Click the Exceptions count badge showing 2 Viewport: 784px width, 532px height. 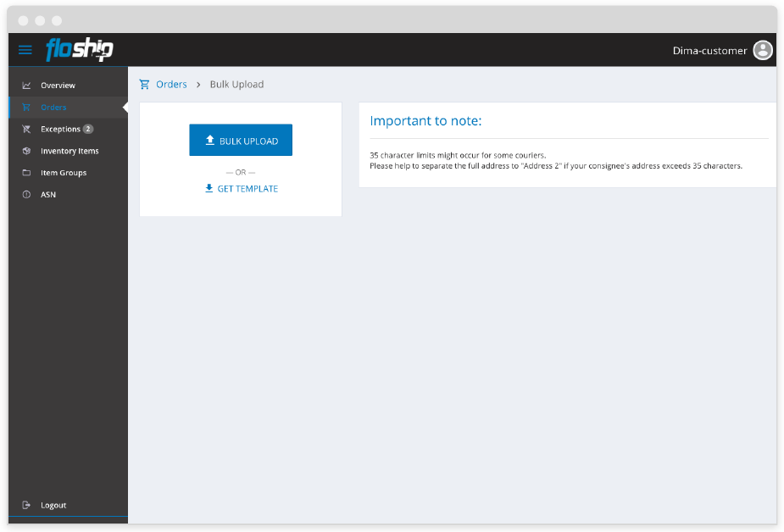click(88, 130)
